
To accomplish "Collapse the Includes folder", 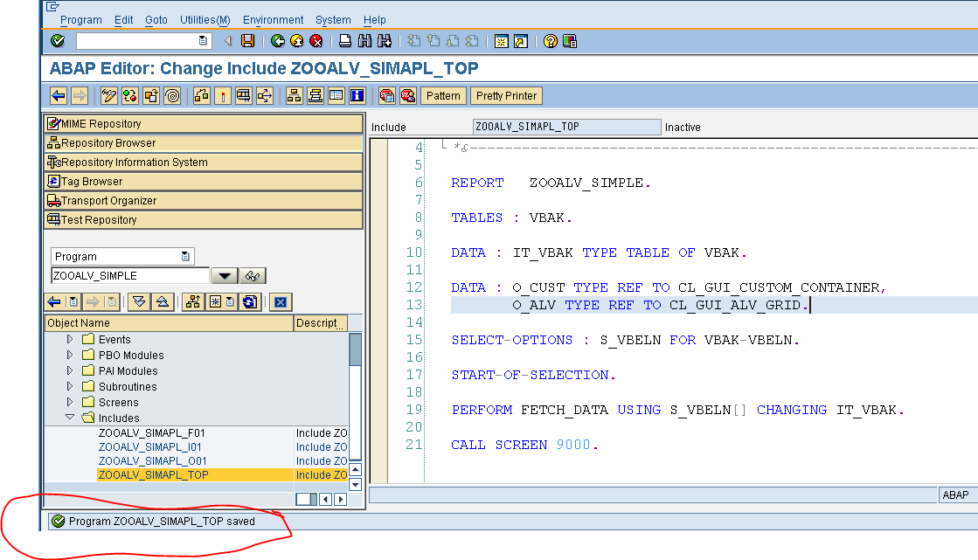I will [x=71, y=418].
